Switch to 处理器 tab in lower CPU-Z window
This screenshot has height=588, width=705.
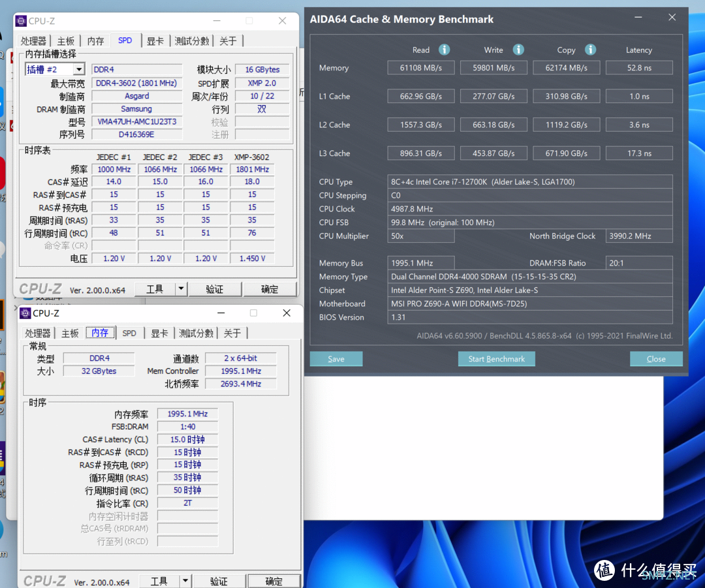(38, 333)
